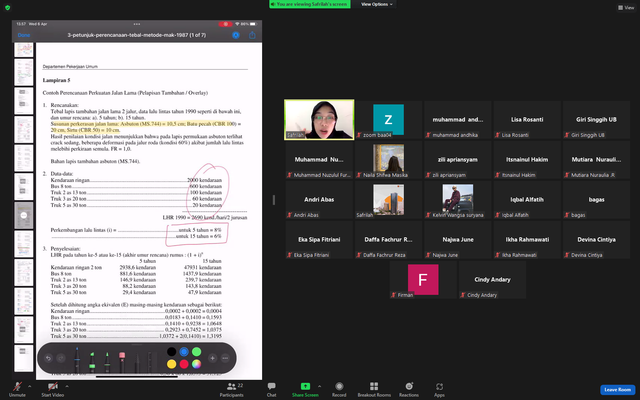Select Naila Shifwa Maska's participant tile
Image resolution: width=640 pixels, height=400 pixels.
pyautogui.click(x=388, y=160)
